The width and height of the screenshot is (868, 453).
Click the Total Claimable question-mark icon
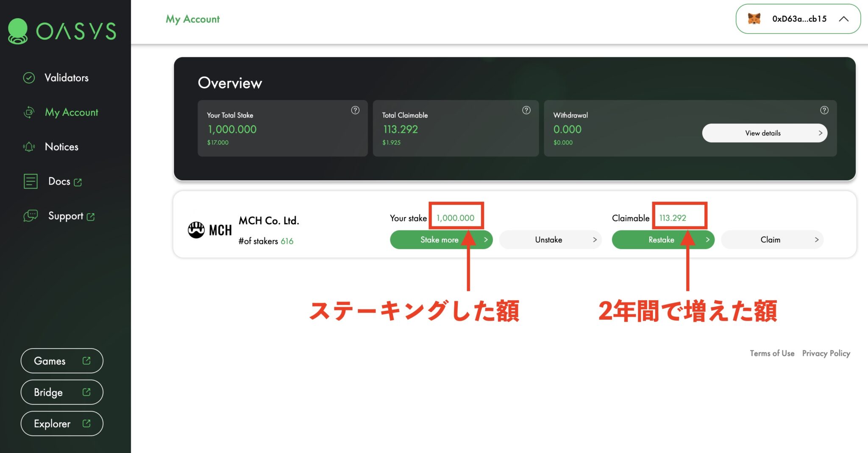526,110
